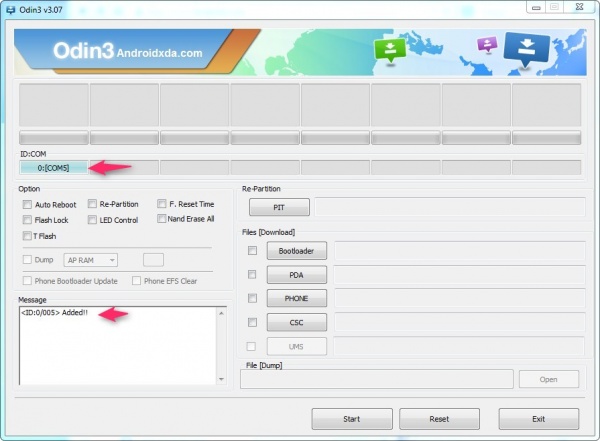Click the PHONE file button

[297, 298]
